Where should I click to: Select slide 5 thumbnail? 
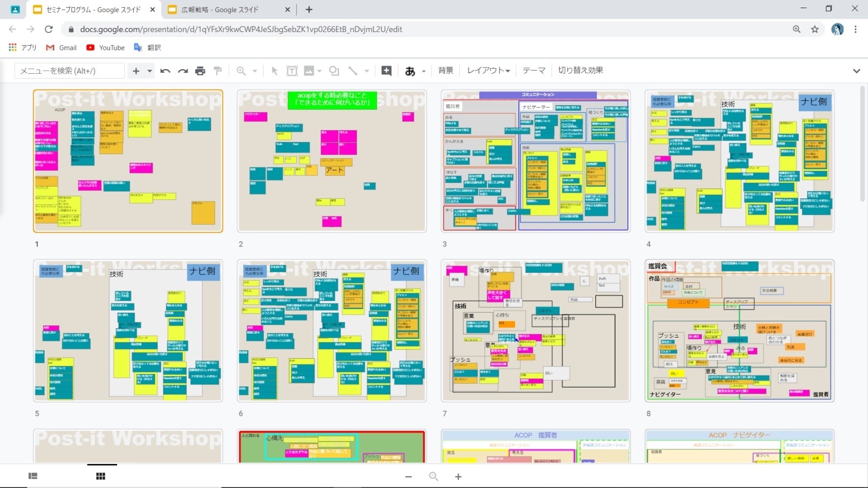point(128,330)
